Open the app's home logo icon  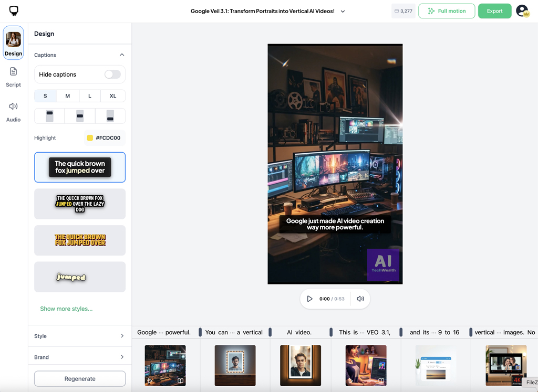pos(13,10)
